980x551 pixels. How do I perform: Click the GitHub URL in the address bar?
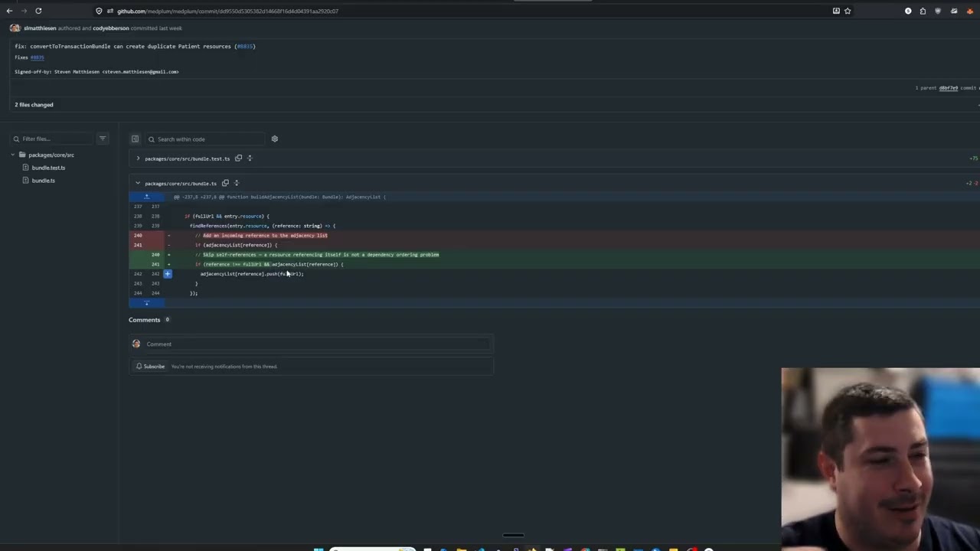pyautogui.click(x=227, y=11)
